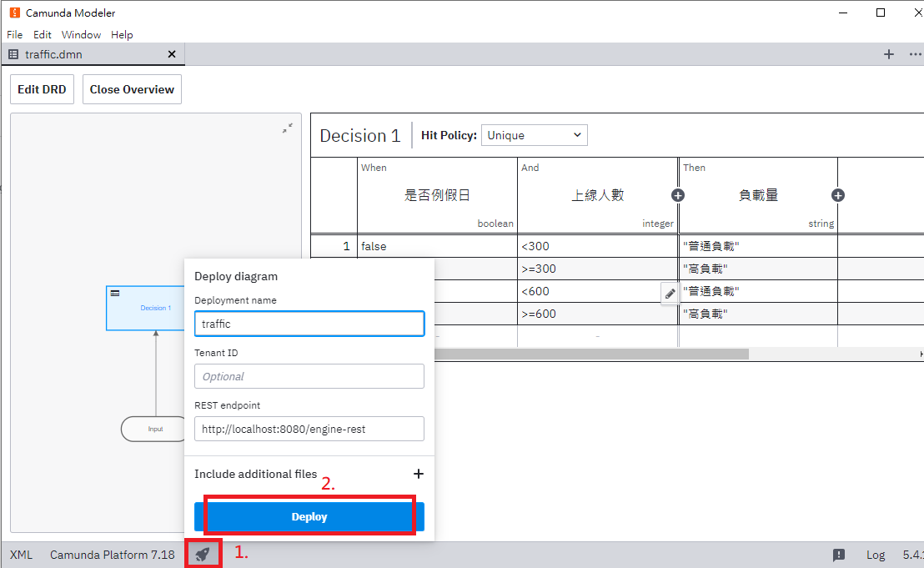Click the row number 1 cell
This screenshot has width=924, height=568.
[x=334, y=246]
